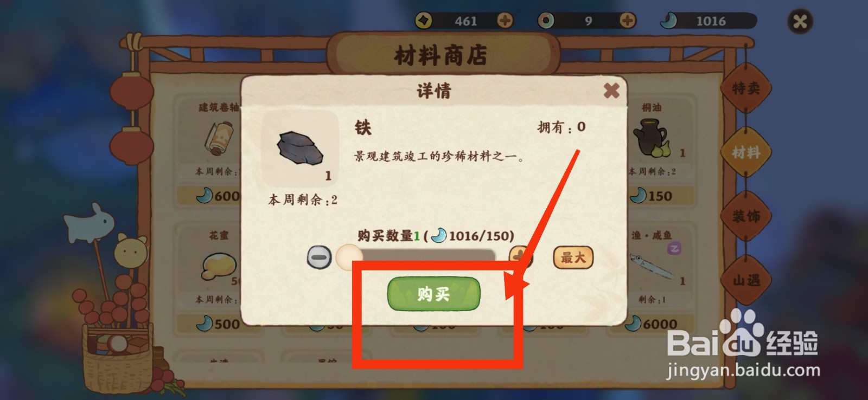Screen dimensions: 868x400
Task: Add more gold coins with plus icon
Action: (x=505, y=21)
